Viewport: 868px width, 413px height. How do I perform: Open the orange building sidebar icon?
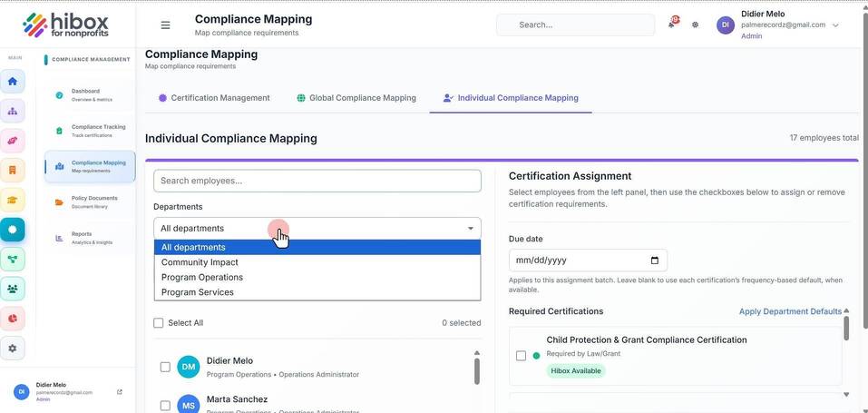(13, 170)
